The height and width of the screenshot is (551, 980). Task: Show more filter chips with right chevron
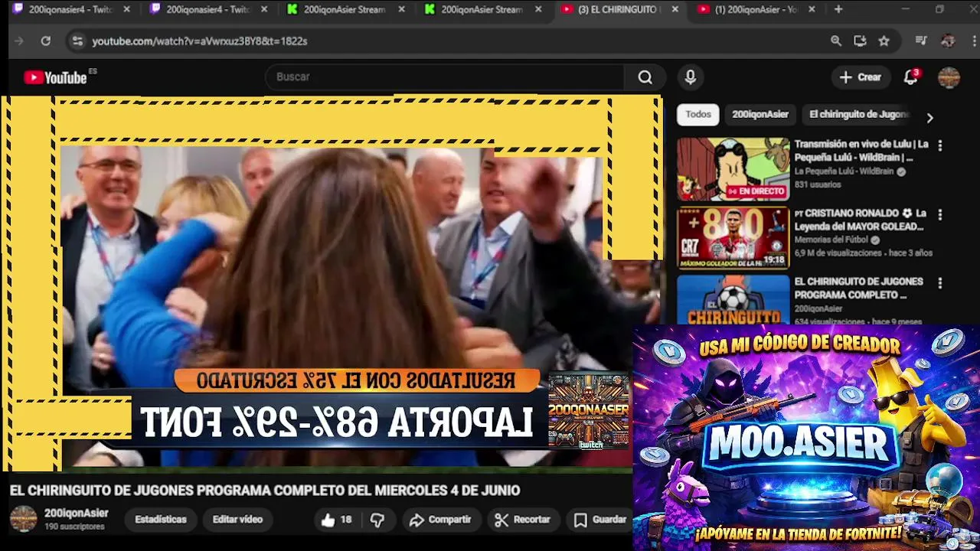tap(929, 118)
